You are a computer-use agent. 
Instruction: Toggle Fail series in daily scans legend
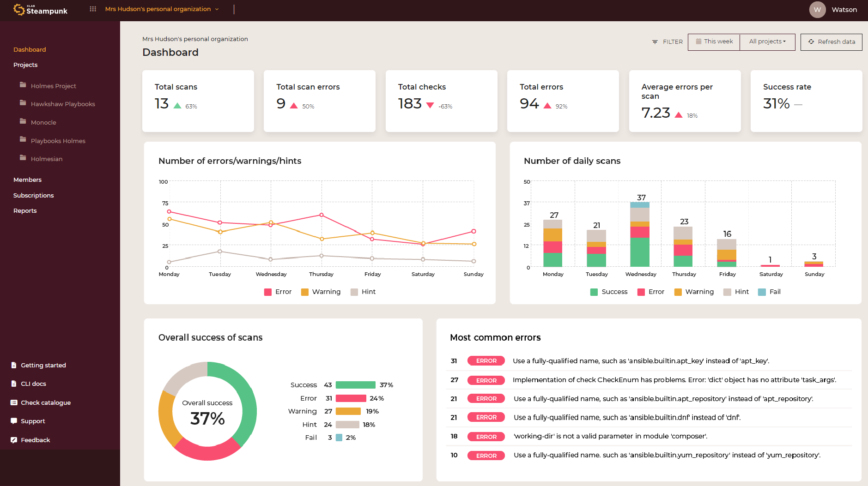coord(769,292)
